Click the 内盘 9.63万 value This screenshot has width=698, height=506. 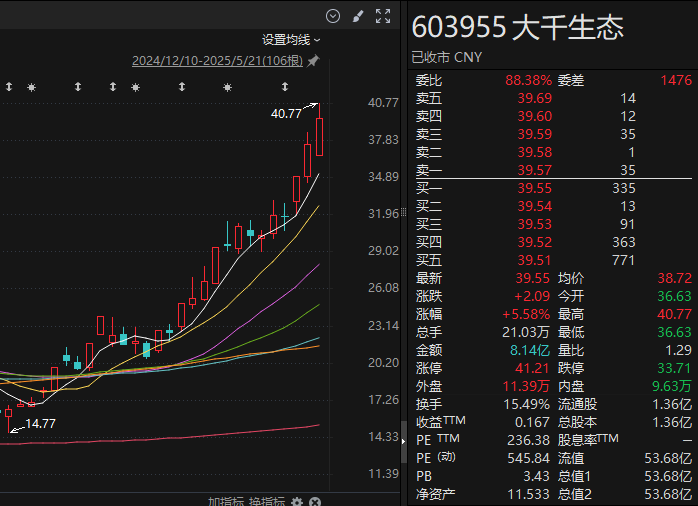(672, 386)
